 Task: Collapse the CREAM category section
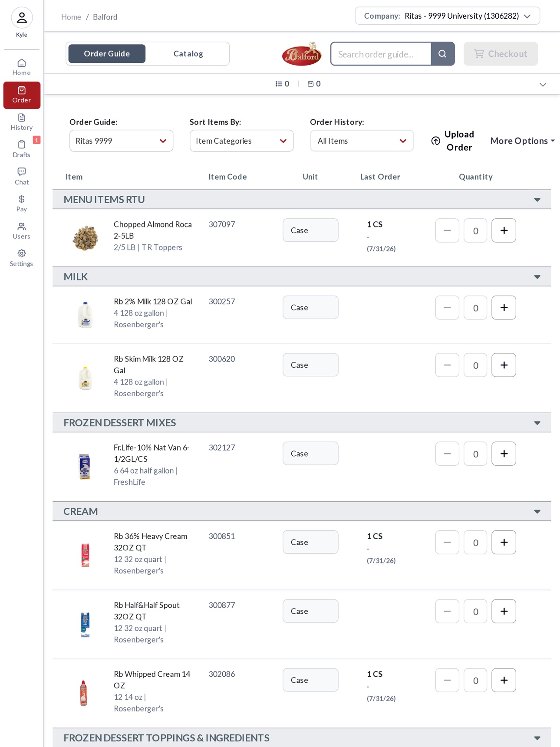click(x=537, y=512)
